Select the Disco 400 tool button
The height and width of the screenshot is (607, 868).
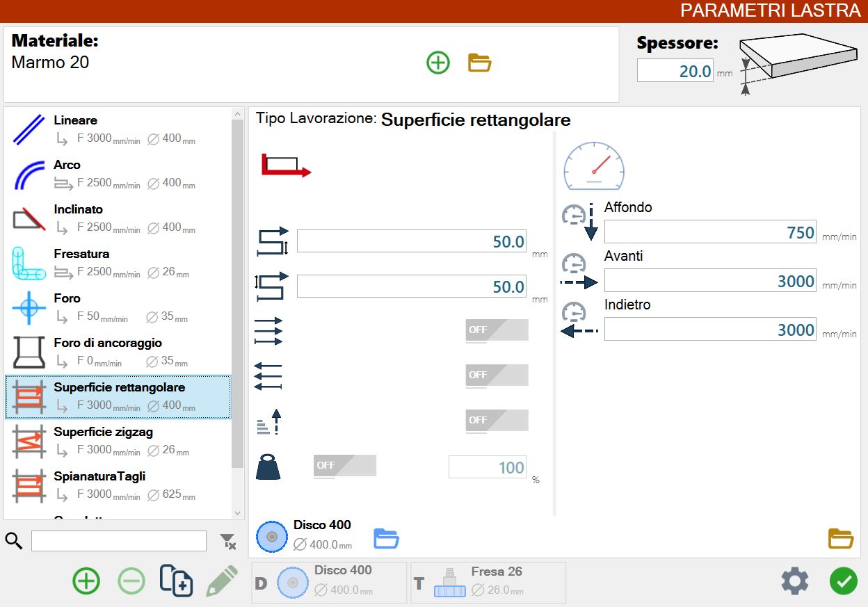329,583
